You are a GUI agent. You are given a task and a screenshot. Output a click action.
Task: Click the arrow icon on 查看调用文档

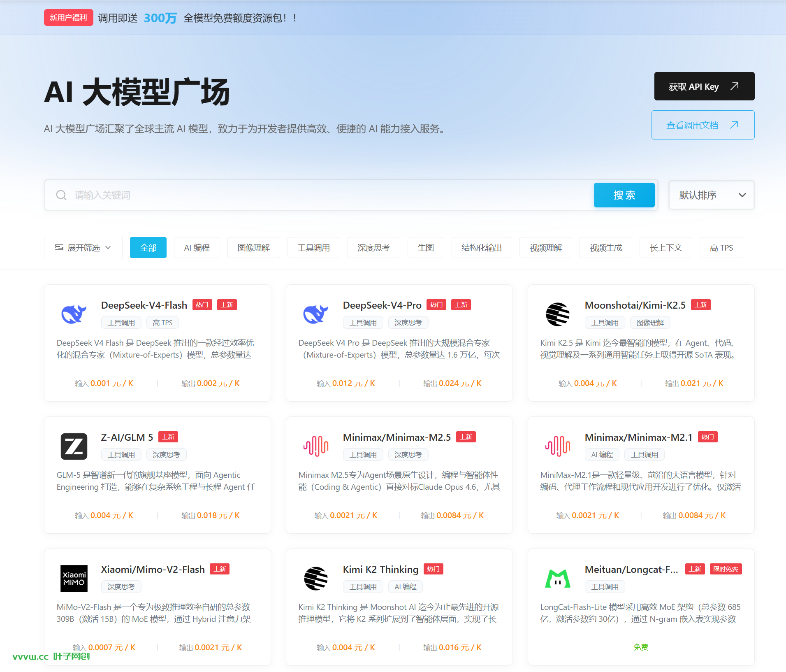(734, 125)
